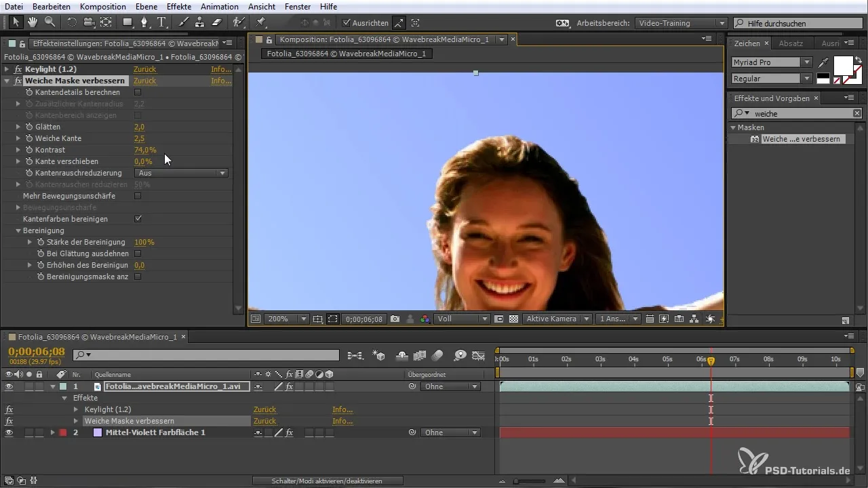Toggle the Ausrichten checkbox in toolbar
This screenshot has width=868, height=488.
click(x=347, y=22)
